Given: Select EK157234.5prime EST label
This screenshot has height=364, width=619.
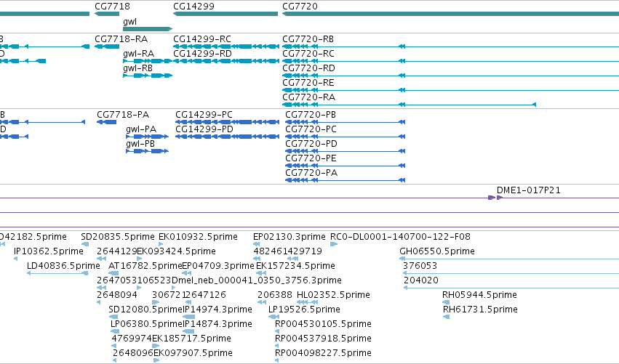Looking at the screenshot, I should coord(296,266).
